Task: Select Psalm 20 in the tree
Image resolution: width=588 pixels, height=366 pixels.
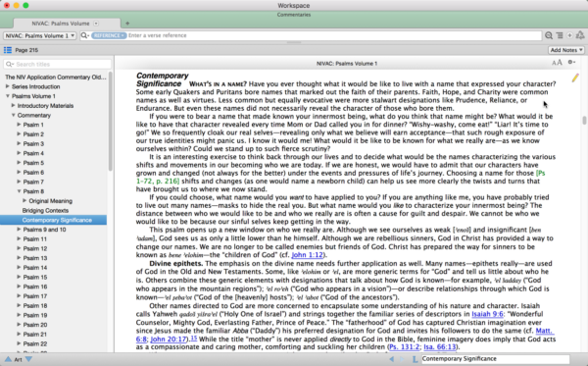Action: pyautogui.click(x=35, y=325)
